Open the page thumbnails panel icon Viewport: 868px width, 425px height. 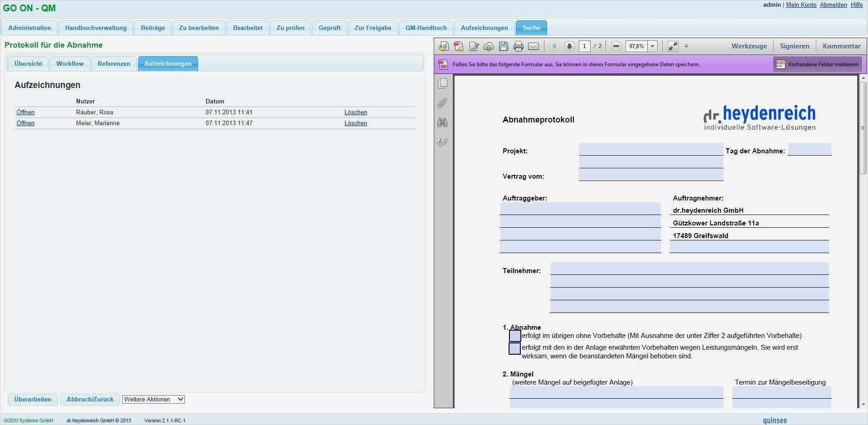pyautogui.click(x=443, y=83)
